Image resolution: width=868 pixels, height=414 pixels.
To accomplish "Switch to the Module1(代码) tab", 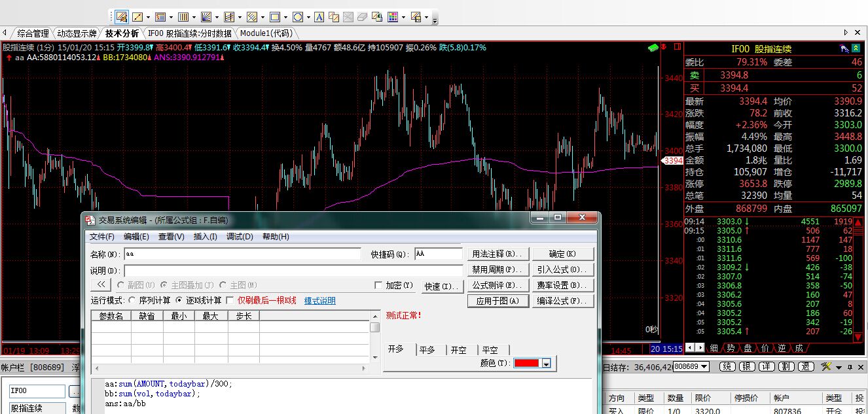I will [266, 33].
